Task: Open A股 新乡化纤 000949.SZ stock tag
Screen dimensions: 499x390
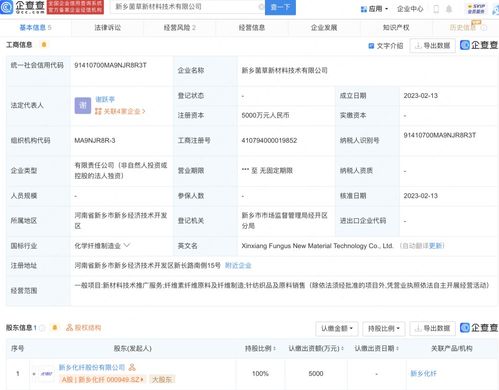Action: click(x=103, y=379)
